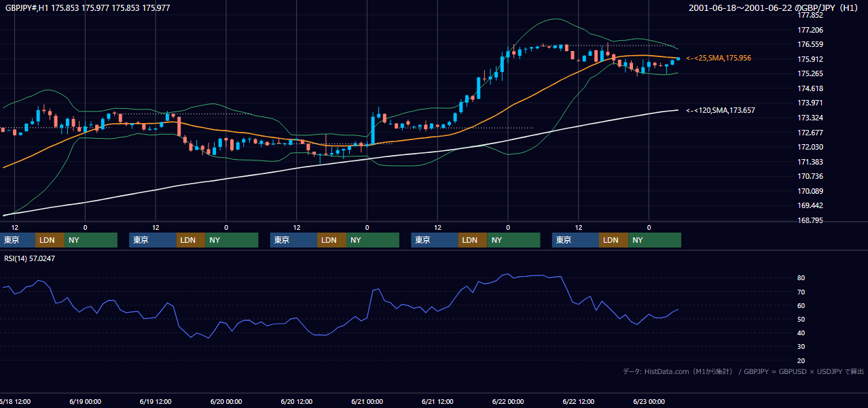Click price axis value 174.618
868x408 pixels.
(810, 88)
